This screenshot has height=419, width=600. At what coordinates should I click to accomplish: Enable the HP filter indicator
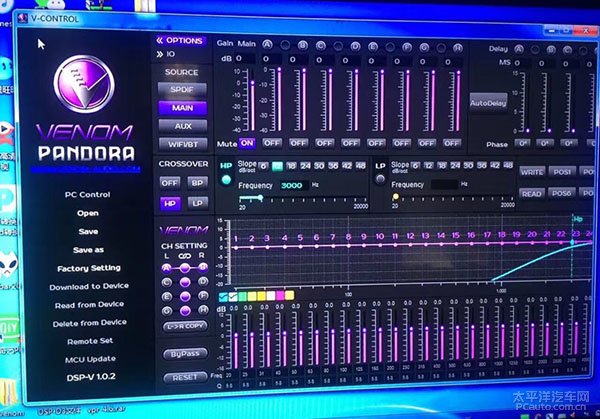[x=226, y=179]
